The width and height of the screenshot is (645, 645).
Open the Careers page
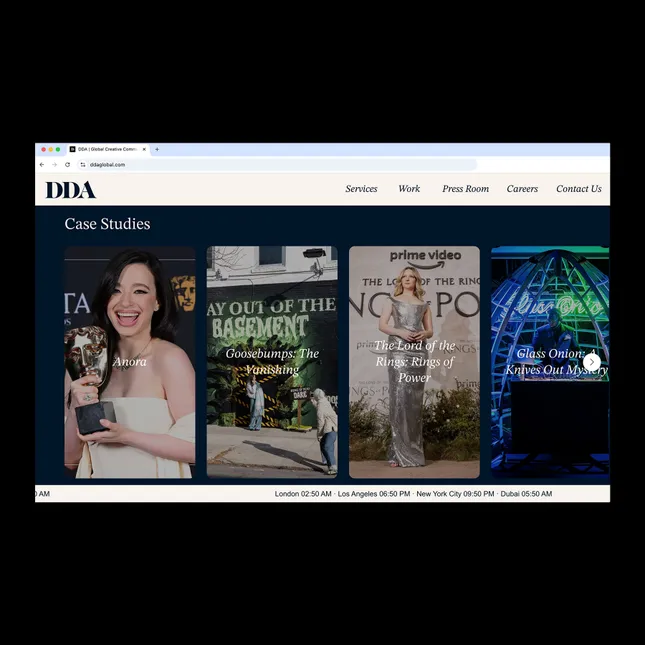[x=522, y=189]
